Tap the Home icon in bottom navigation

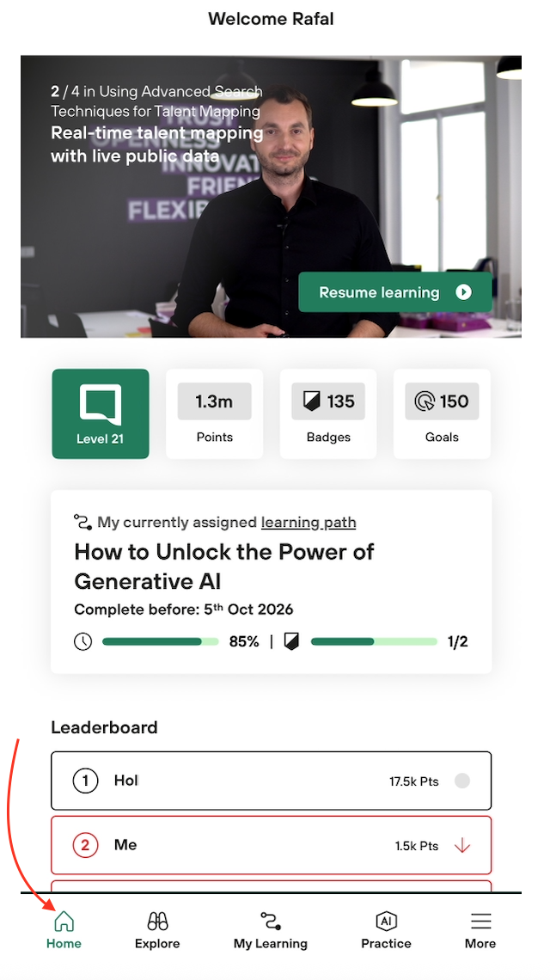coord(64,921)
